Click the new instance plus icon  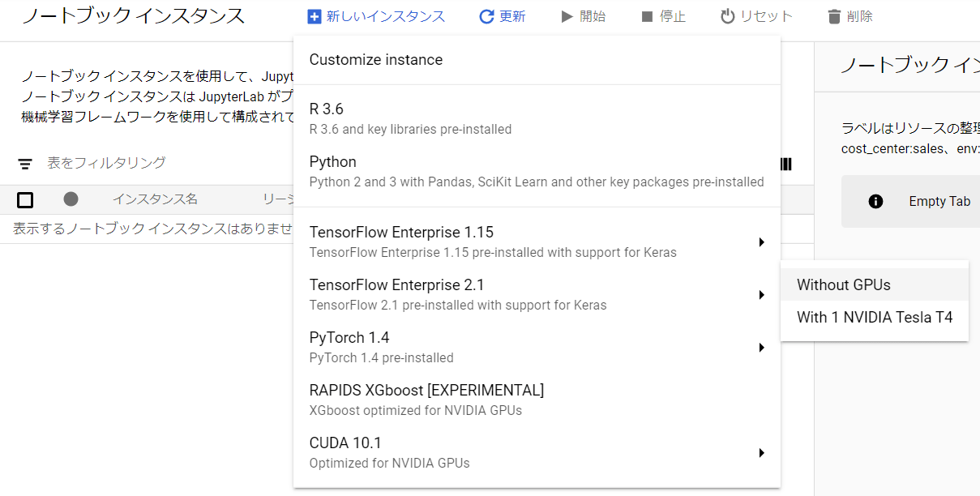point(315,16)
